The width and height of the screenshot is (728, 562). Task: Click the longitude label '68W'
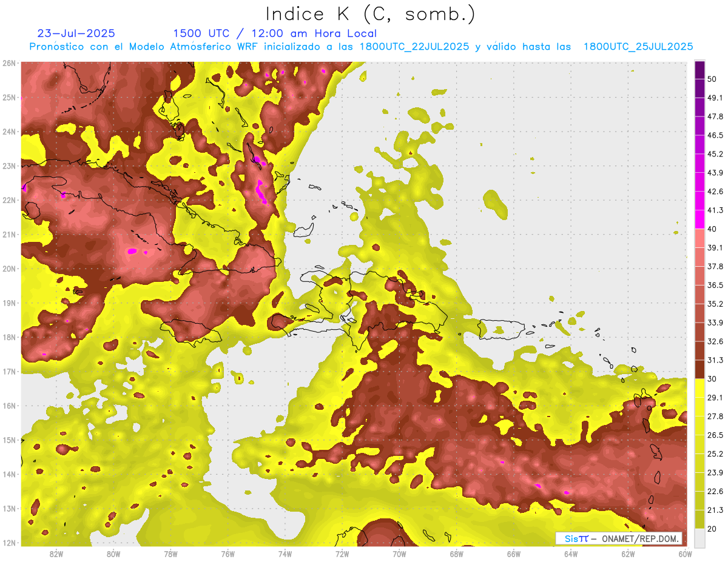(457, 554)
